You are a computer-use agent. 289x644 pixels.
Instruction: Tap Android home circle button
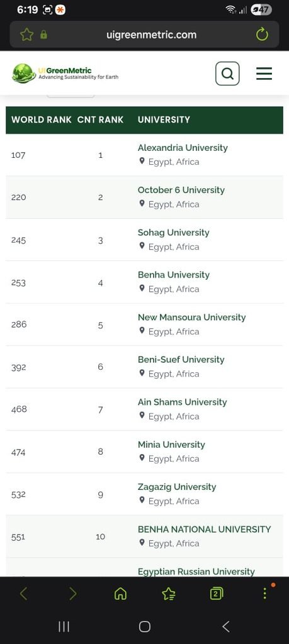pyautogui.click(x=145, y=626)
